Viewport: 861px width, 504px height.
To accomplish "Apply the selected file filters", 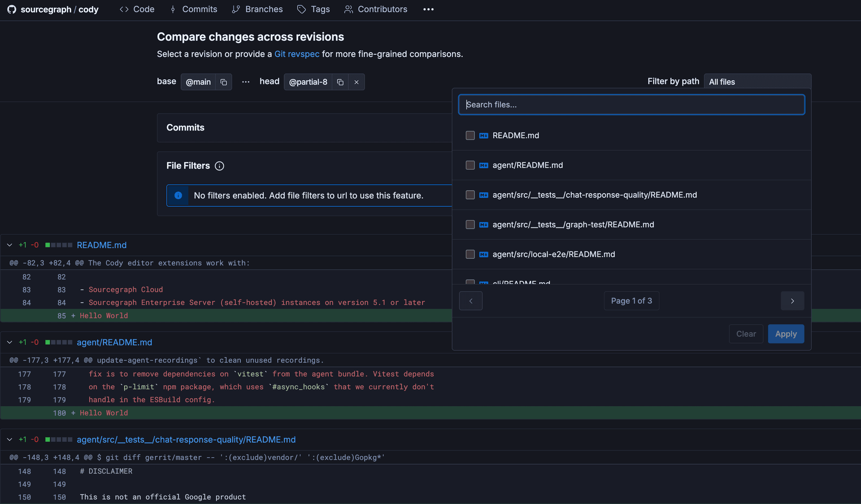I will [x=786, y=334].
